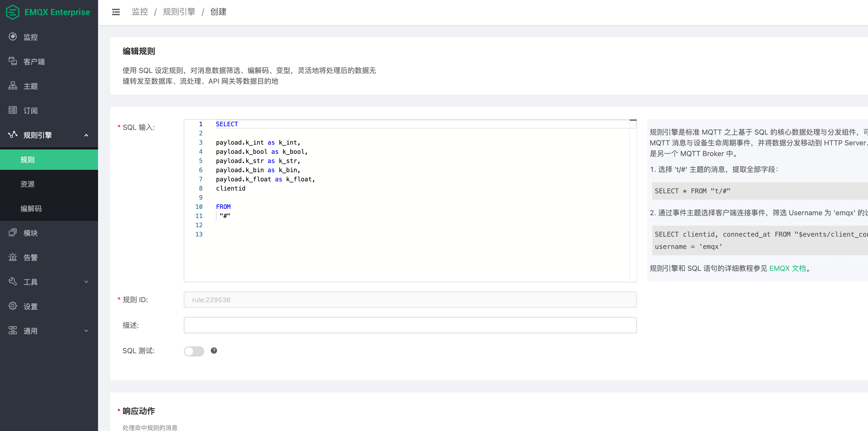Open the 资源 submenu item
The height and width of the screenshot is (431, 868).
tap(28, 184)
